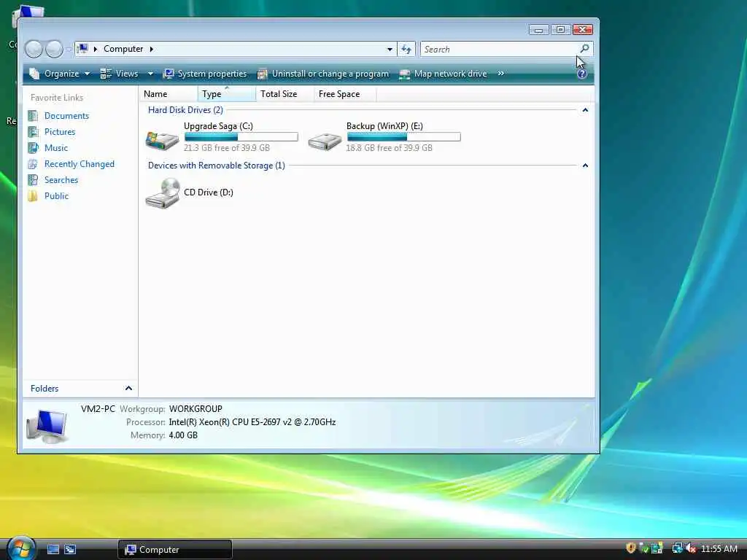Open Recently Changed favorite link

click(x=79, y=164)
